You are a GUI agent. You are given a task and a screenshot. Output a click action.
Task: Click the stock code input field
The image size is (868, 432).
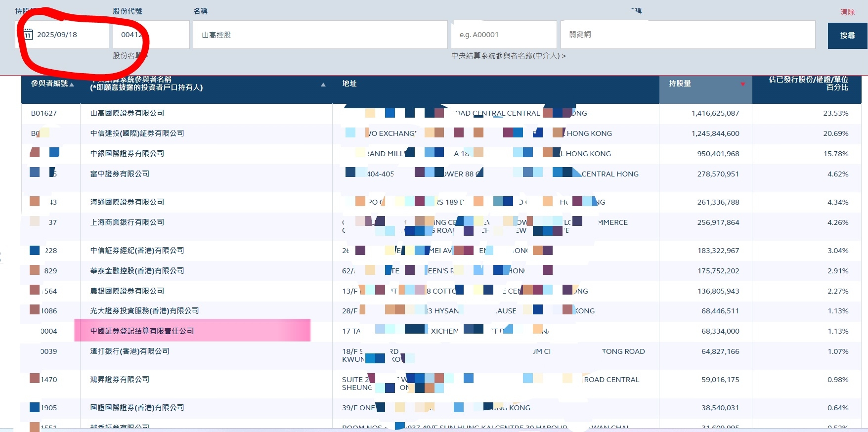tap(151, 35)
